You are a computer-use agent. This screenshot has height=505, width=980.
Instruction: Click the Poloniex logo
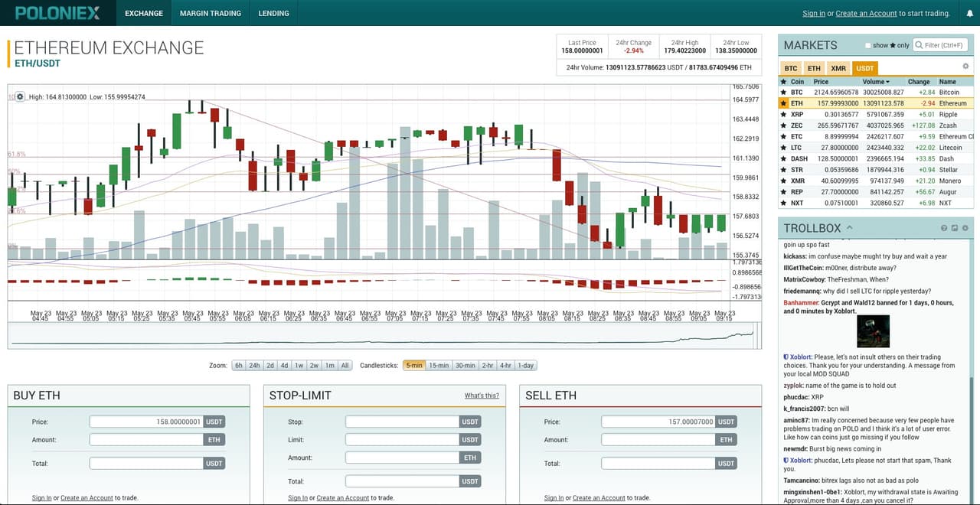coord(57,13)
